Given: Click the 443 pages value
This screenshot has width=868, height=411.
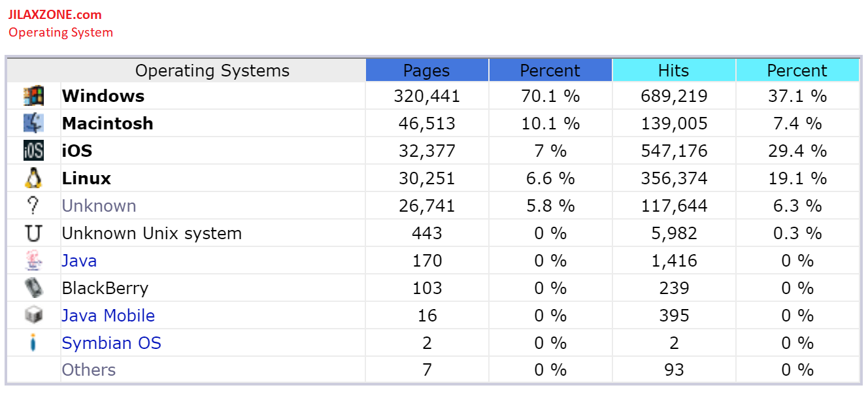Looking at the screenshot, I should (427, 233).
